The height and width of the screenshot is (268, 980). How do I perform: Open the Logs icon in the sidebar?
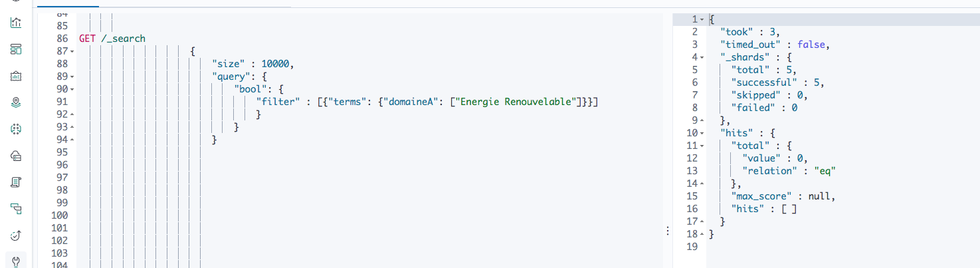[x=17, y=182]
